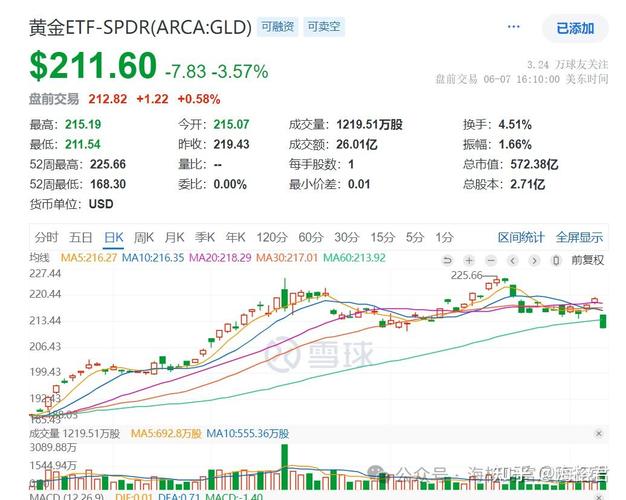Click the 最高 value 215.19

click(83, 124)
